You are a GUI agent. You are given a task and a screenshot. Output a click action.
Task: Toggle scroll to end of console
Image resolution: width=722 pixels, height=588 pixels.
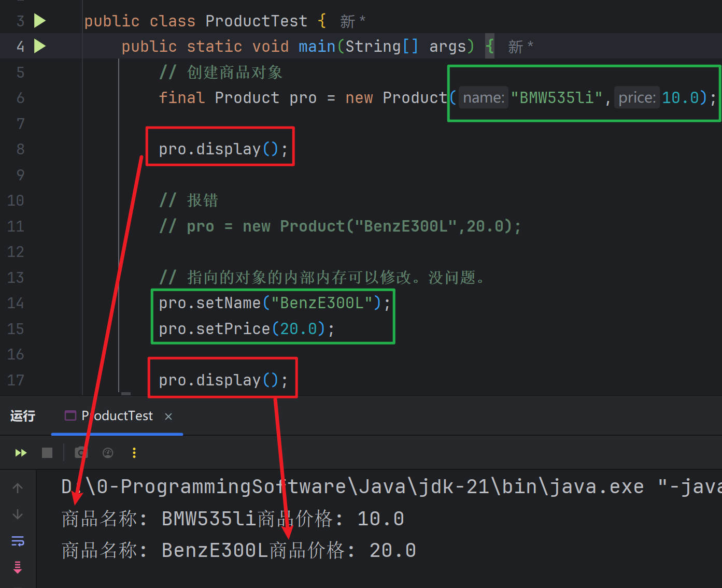18,568
